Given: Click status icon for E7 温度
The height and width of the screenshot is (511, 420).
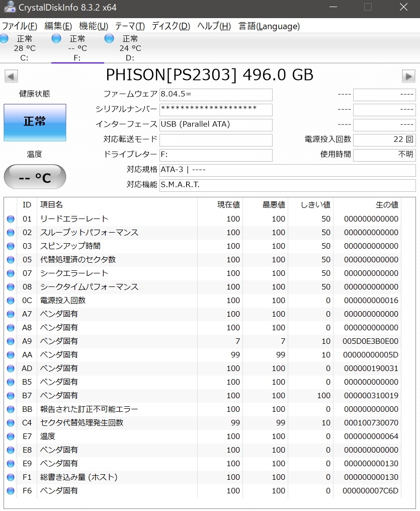Looking at the screenshot, I should (11, 436).
